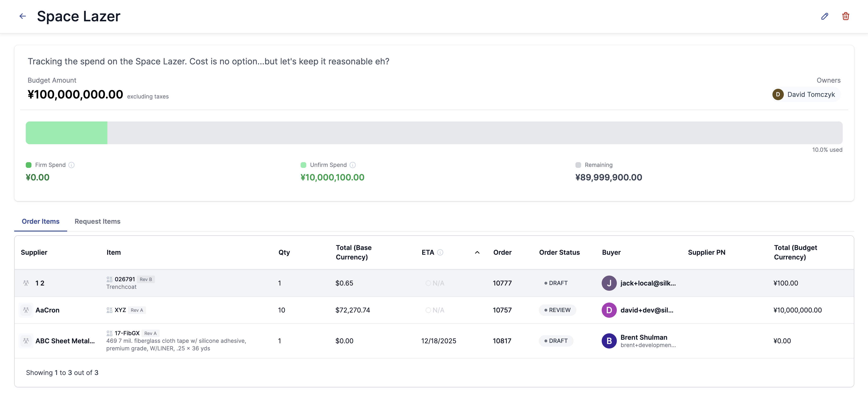Select the Order Items tab
This screenshot has width=868, height=393.
(40, 221)
